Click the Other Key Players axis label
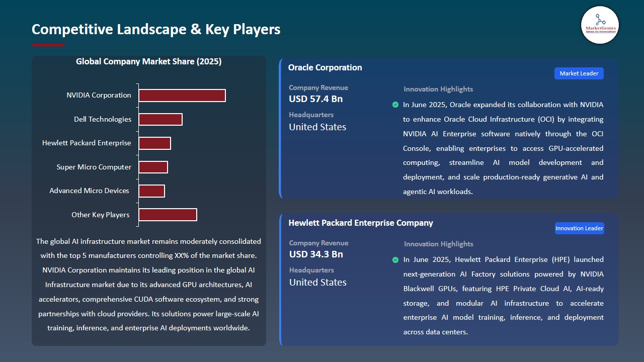The image size is (644, 362). pos(101,215)
